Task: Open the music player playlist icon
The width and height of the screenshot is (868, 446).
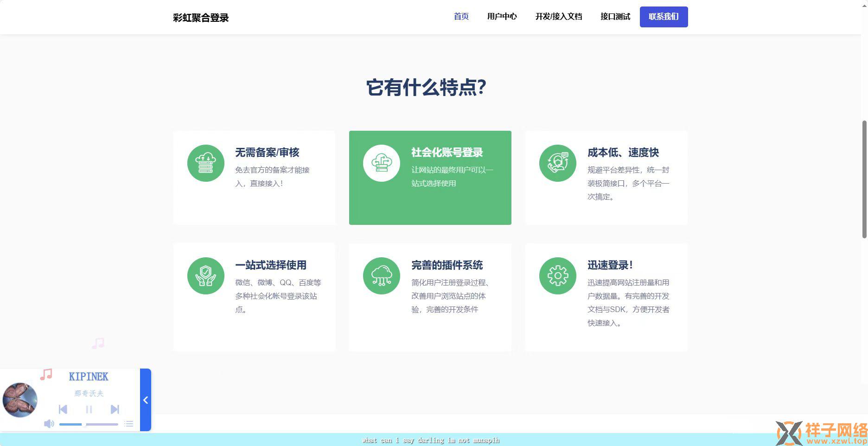Action: [129, 424]
